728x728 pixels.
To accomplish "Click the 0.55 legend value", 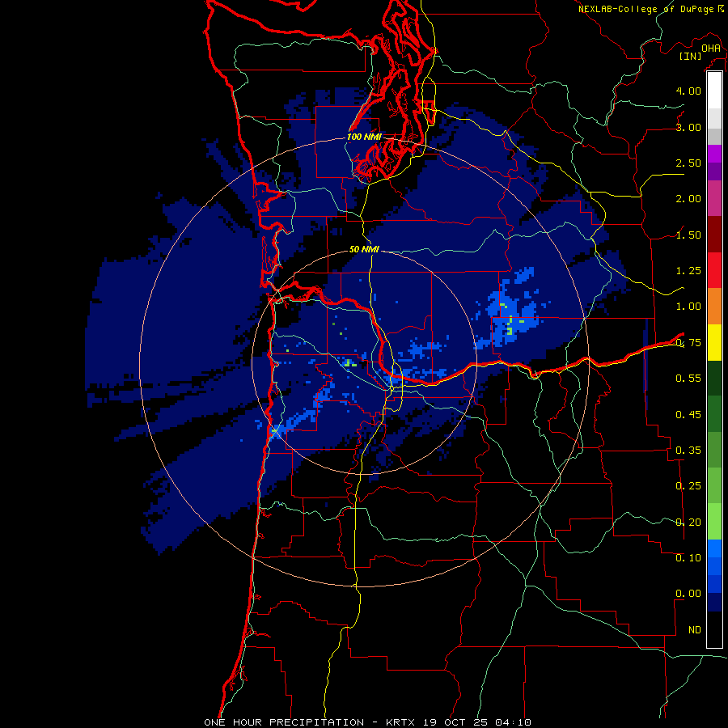I will (x=688, y=379).
